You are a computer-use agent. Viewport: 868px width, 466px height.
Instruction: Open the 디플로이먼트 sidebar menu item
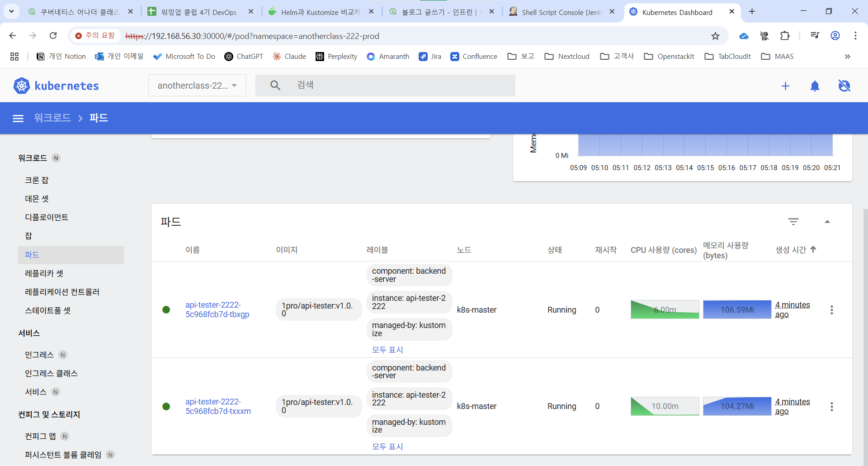pyautogui.click(x=47, y=218)
